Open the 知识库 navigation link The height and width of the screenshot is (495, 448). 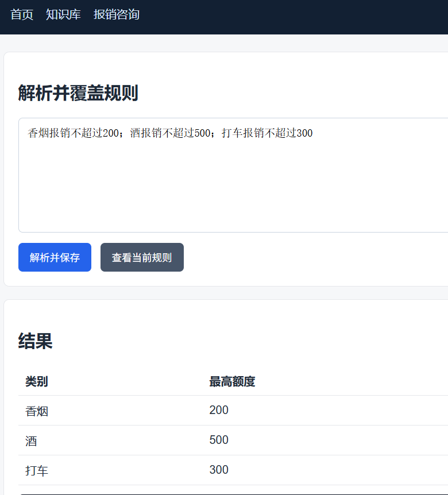[x=63, y=14]
